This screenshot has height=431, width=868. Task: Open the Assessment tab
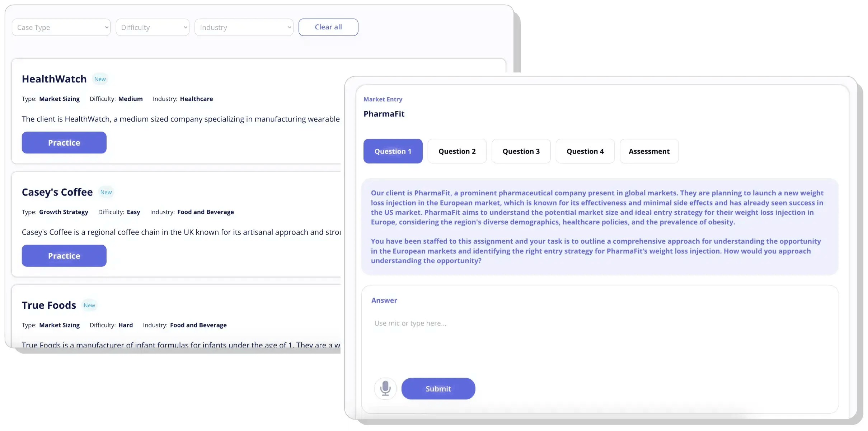coord(649,151)
